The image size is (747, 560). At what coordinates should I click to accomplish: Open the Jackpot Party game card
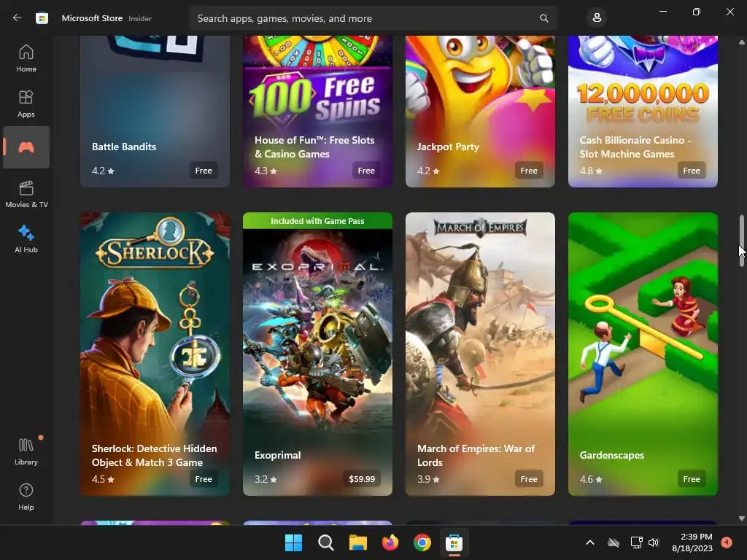tap(480, 112)
